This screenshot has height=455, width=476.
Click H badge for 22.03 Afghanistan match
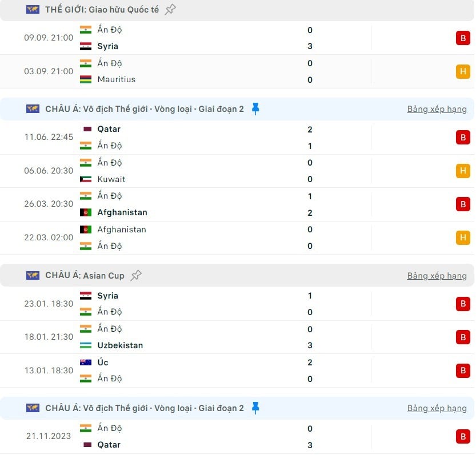click(463, 237)
